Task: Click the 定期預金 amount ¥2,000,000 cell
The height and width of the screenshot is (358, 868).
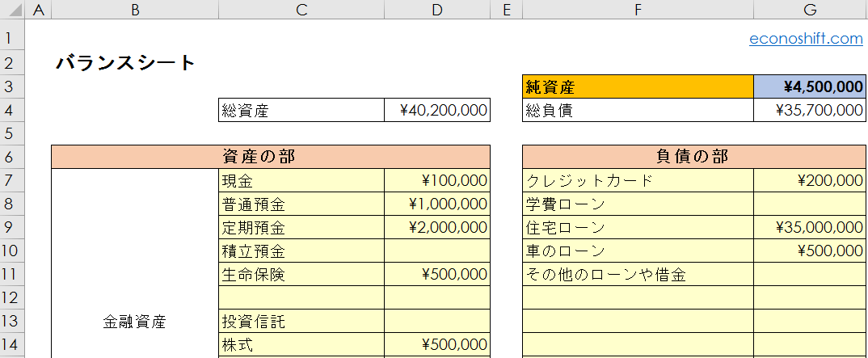Action: click(x=436, y=228)
